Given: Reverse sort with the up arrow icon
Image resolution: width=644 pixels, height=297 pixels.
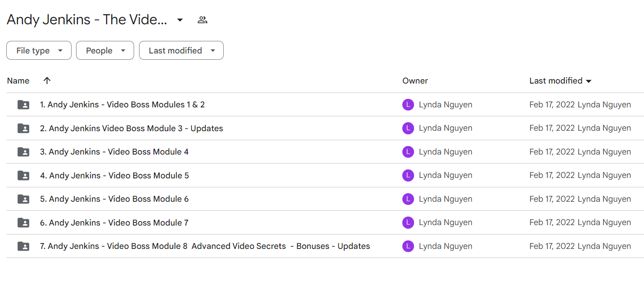Looking at the screenshot, I should click(47, 81).
